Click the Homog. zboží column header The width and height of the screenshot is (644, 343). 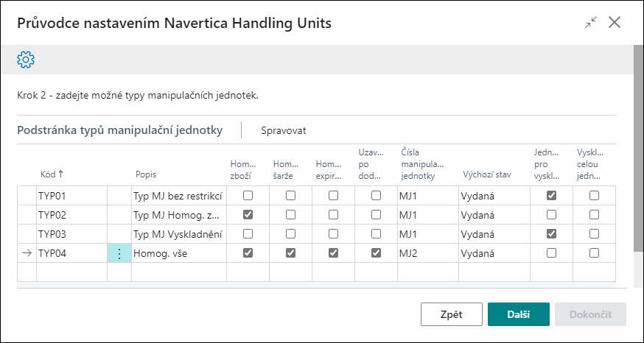point(242,169)
